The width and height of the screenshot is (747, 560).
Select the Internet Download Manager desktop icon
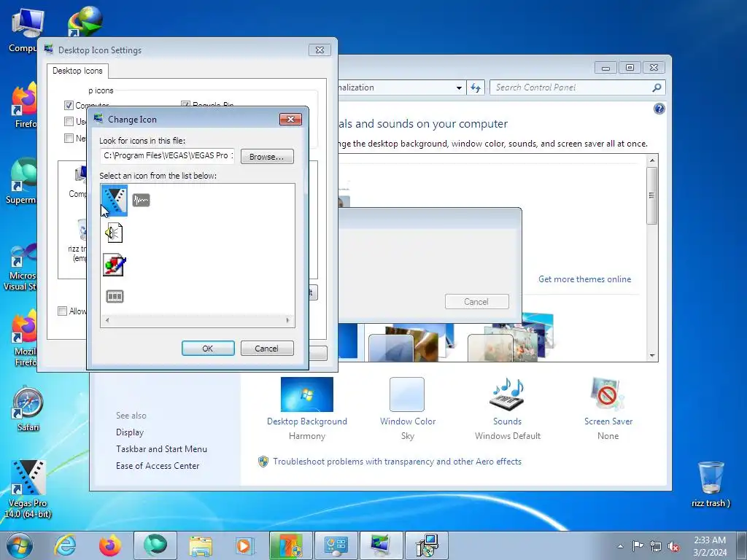[85, 21]
